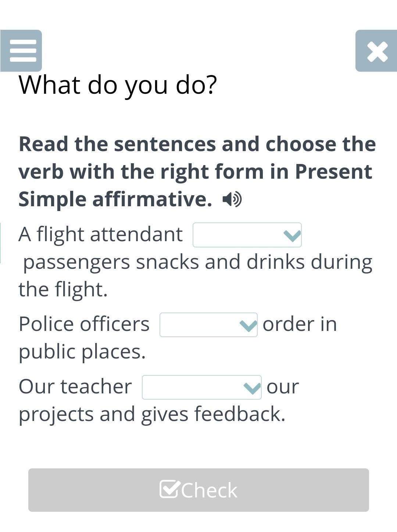The width and height of the screenshot is (397, 532).
Task: Open the hamburger menu
Action: [21, 51]
